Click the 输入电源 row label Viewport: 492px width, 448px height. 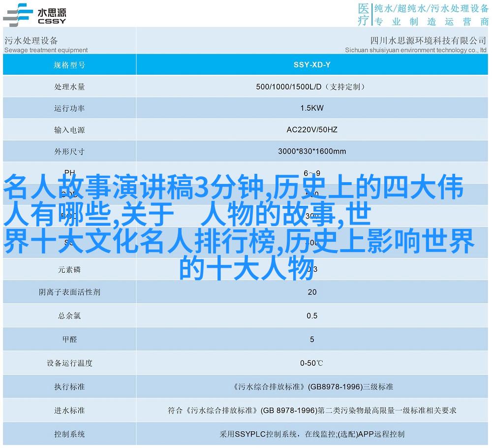(69, 130)
